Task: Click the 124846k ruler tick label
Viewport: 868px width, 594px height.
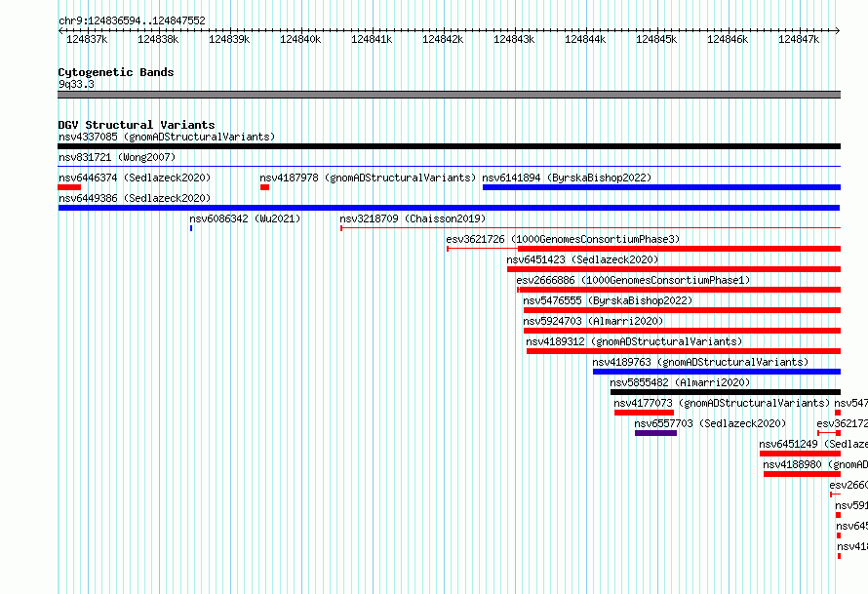Action: click(x=728, y=39)
